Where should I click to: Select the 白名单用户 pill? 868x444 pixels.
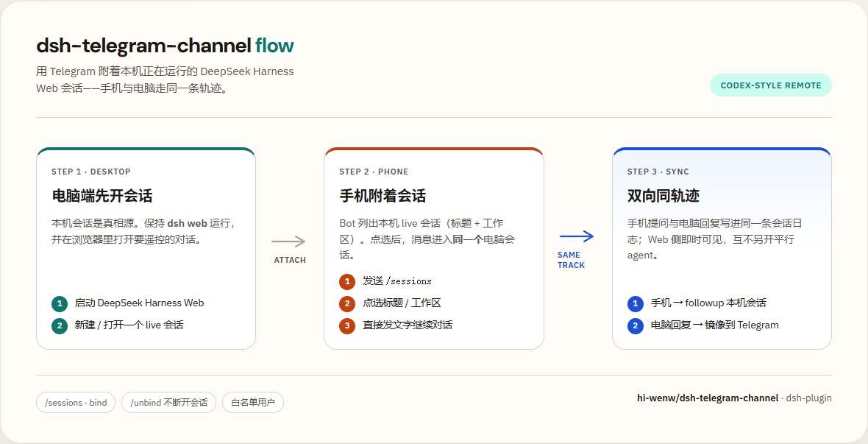(253, 403)
